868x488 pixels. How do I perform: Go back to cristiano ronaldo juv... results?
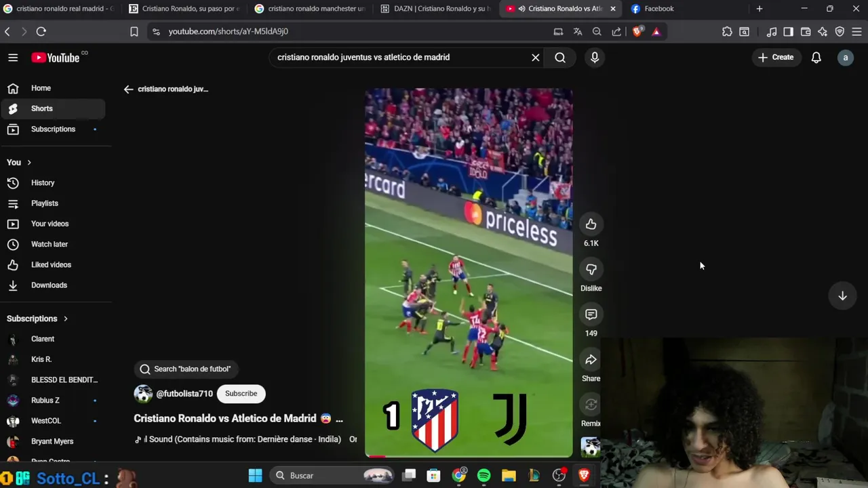pos(166,89)
